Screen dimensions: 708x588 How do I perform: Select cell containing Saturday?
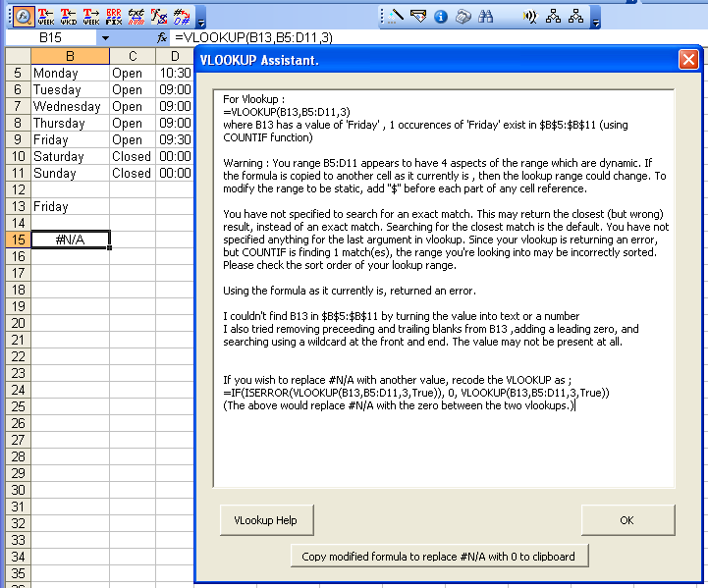pyautogui.click(x=70, y=156)
